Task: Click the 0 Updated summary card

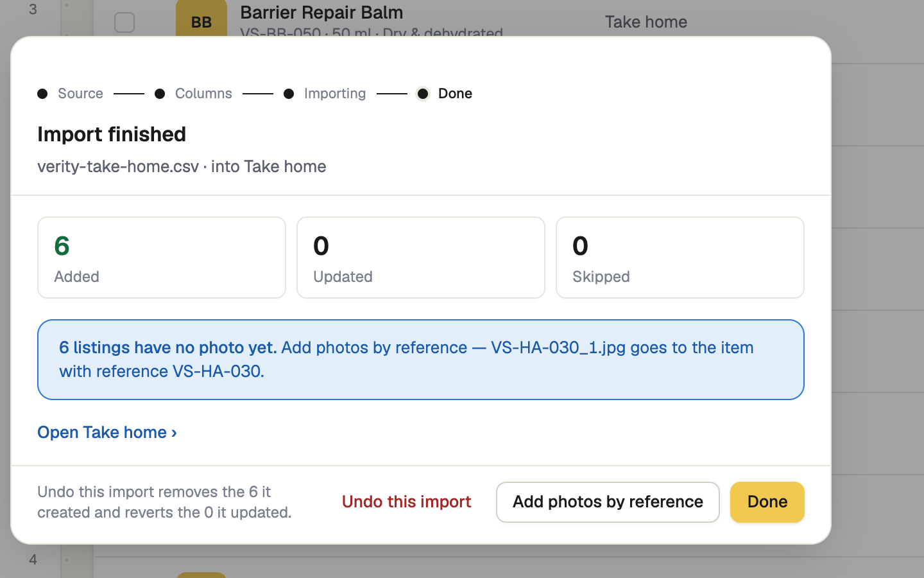Action: tap(421, 258)
